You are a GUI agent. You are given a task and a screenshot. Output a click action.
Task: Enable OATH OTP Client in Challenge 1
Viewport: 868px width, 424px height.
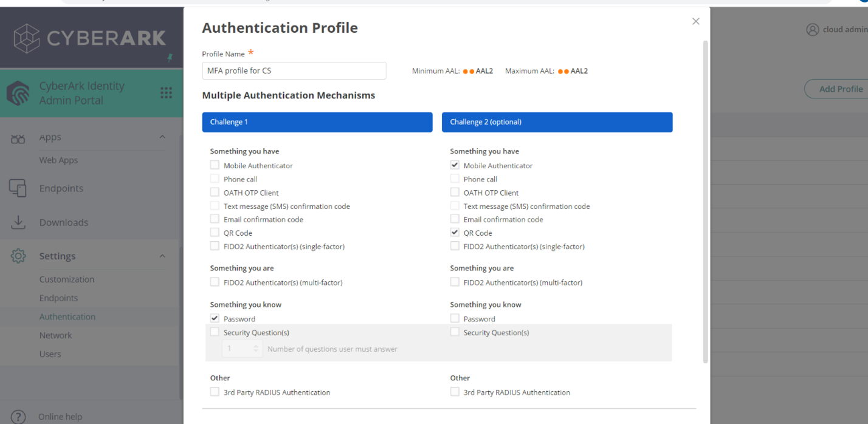pyautogui.click(x=215, y=192)
